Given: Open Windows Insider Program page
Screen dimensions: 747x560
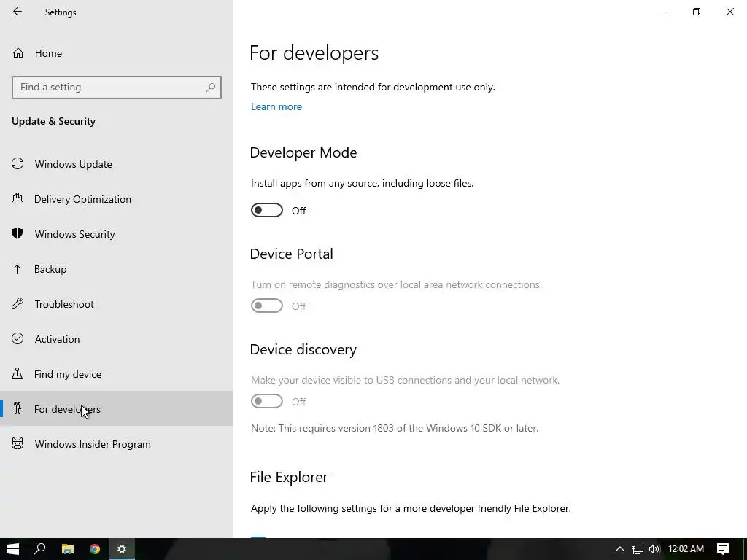Looking at the screenshot, I should (117, 444).
